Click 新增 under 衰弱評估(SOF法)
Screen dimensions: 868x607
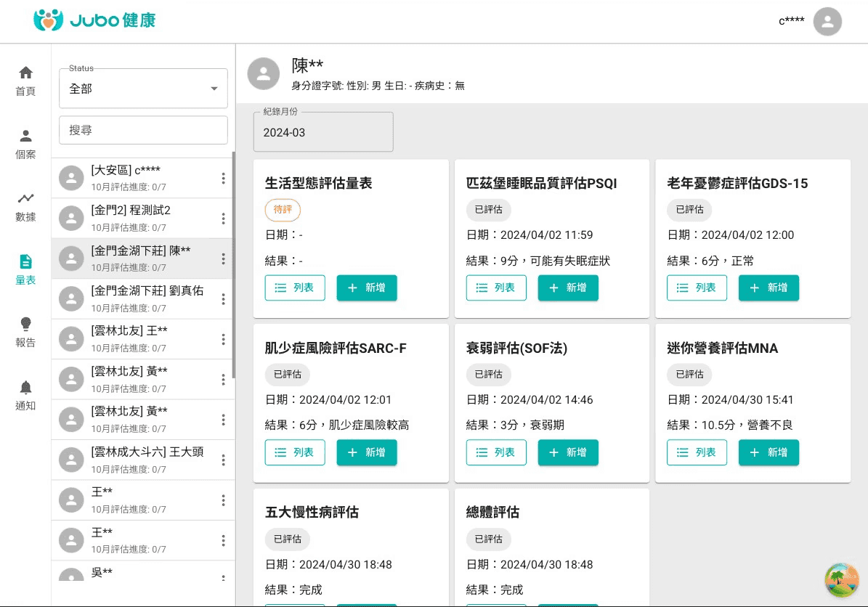click(x=568, y=452)
